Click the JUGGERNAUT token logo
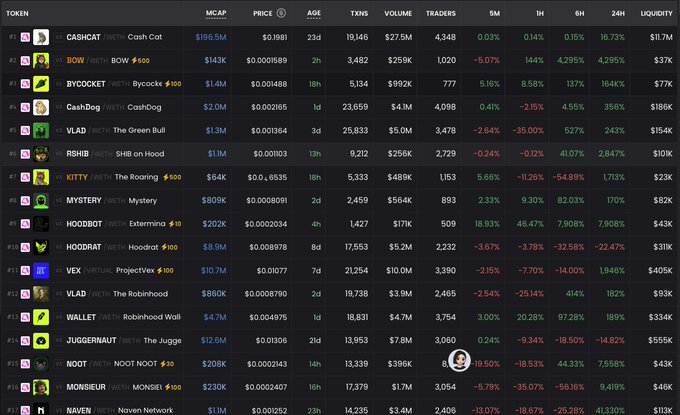The height and width of the screenshot is (415, 680). tap(41, 340)
